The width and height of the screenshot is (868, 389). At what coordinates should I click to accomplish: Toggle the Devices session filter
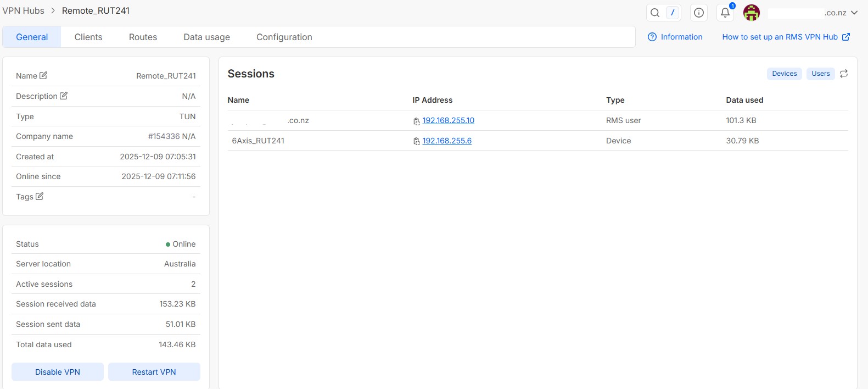pos(784,74)
